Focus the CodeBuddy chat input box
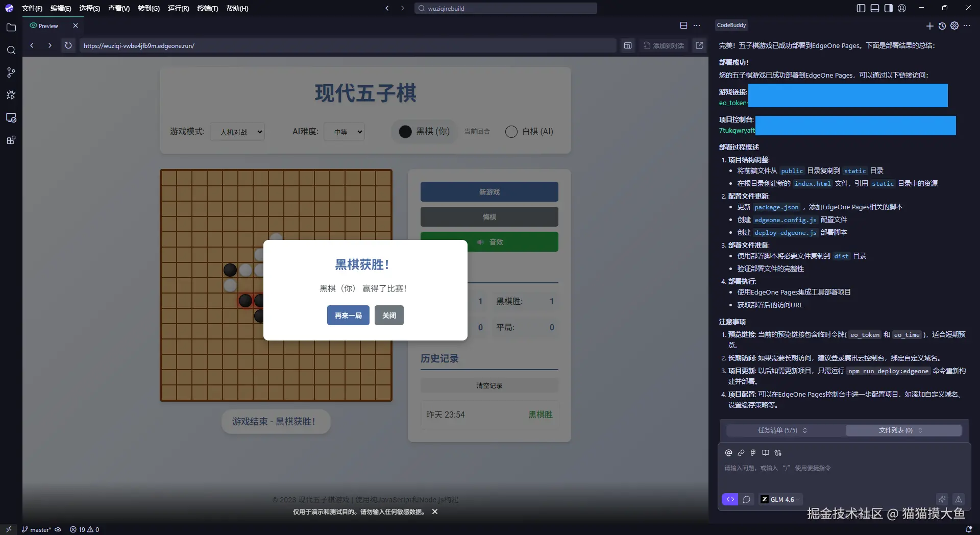The image size is (980, 535). [x=845, y=468]
